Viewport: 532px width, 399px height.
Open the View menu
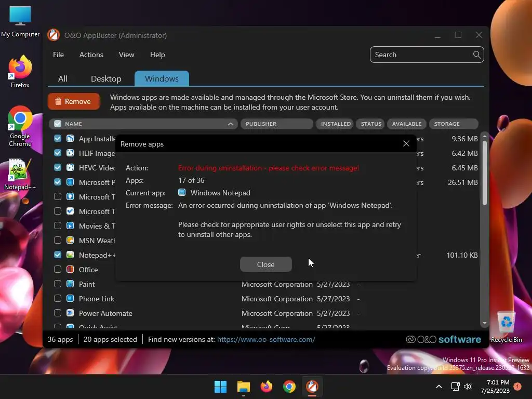(x=127, y=55)
